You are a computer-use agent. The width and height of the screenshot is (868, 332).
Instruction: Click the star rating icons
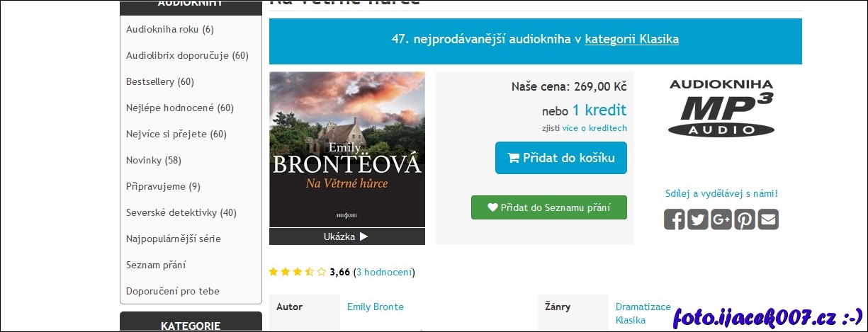[x=298, y=272]
